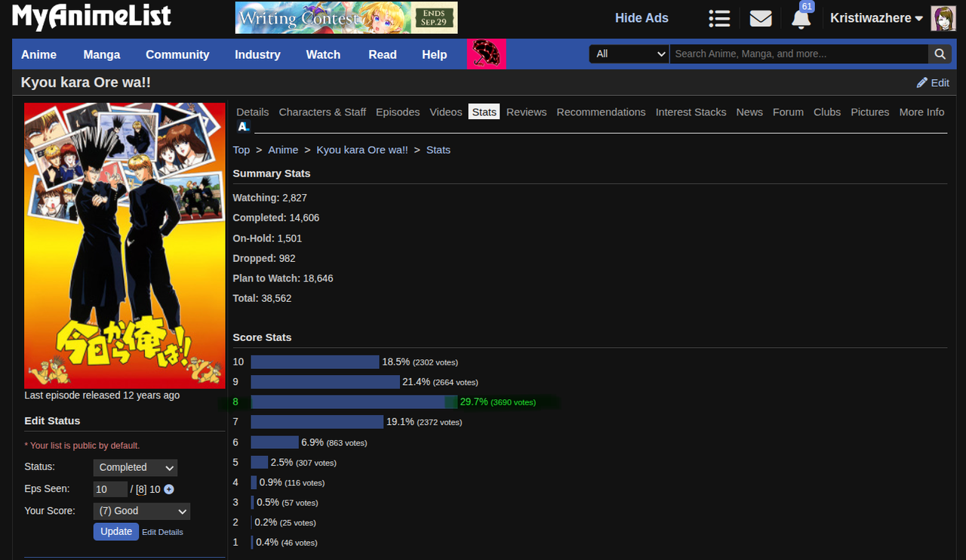Open the Read menu
966x560 pixels.
(x=383, y=54)
